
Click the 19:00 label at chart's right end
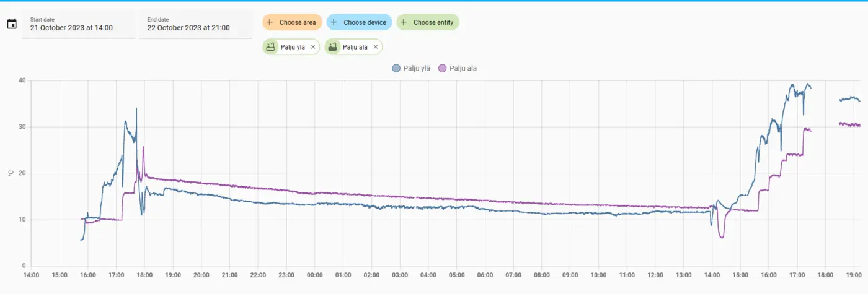click(854, 275)
